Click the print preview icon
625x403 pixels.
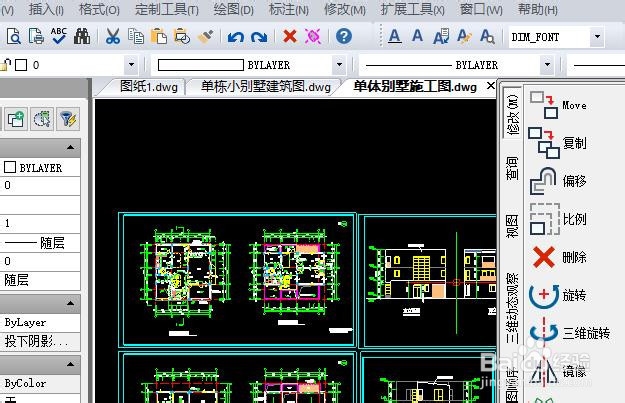[x=13, y=37]
